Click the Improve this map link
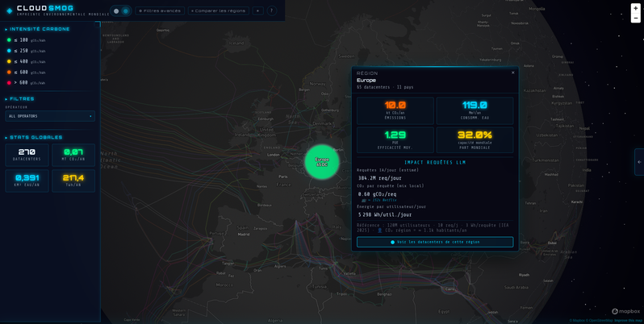644x324 pixels. click(x=629, y=320)
